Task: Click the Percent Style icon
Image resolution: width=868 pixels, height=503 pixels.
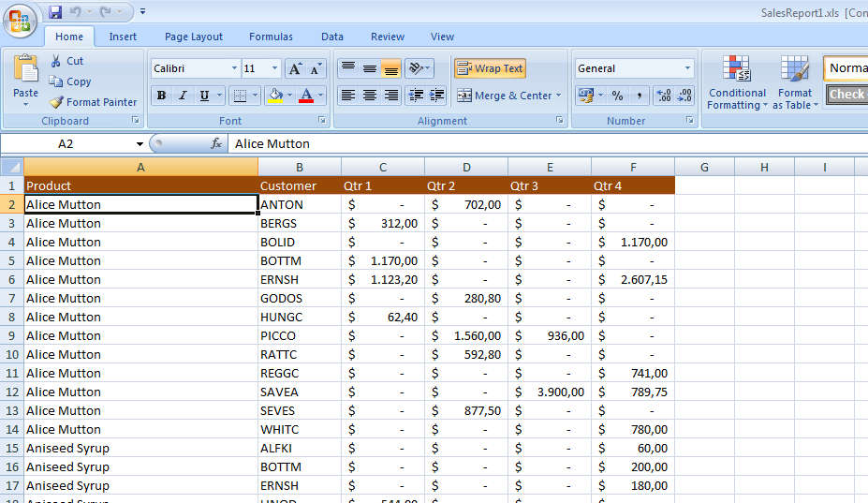Action: 617,96
